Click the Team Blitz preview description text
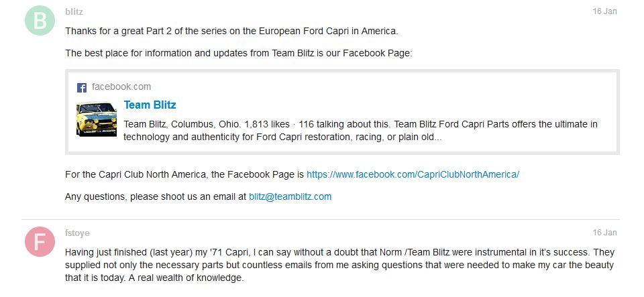 click(361, 131)
